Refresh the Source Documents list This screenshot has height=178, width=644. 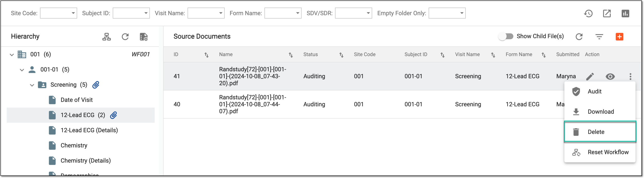579,37
